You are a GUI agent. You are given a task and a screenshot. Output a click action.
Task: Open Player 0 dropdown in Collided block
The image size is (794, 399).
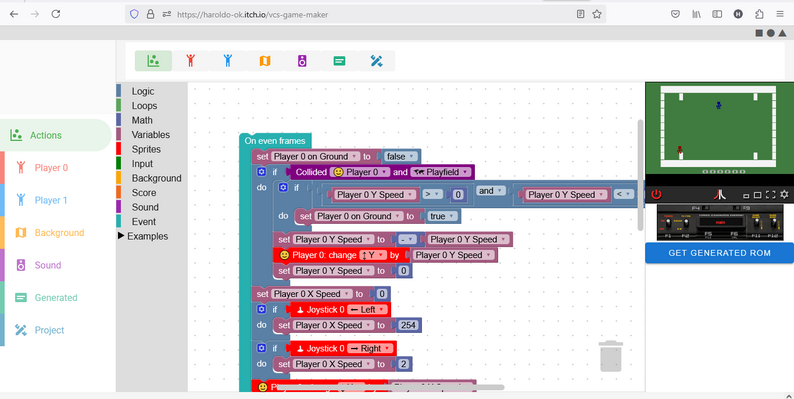click(360, 172)
